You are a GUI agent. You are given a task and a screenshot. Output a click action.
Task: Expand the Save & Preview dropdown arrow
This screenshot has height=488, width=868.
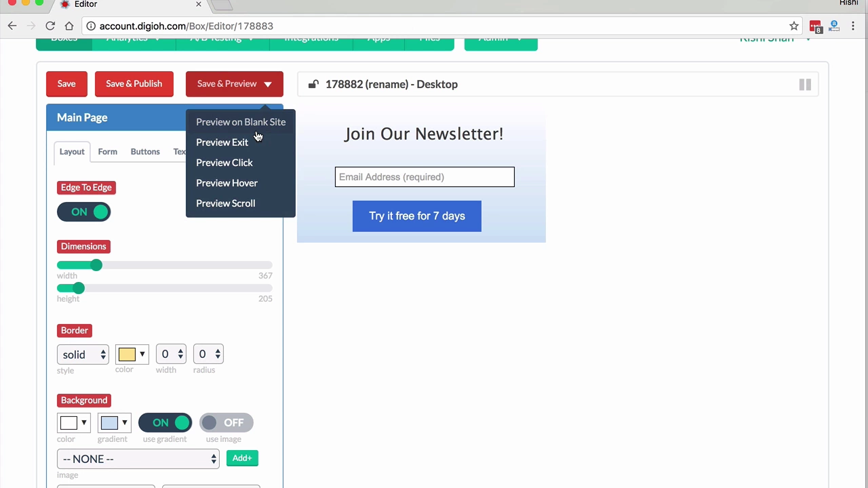pyautogui.click(x=268, y=84)
